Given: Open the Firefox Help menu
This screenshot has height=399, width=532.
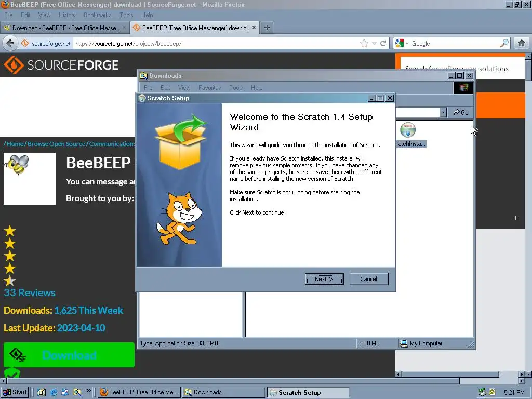Looking at the screenshot, I should coord(147,15).
